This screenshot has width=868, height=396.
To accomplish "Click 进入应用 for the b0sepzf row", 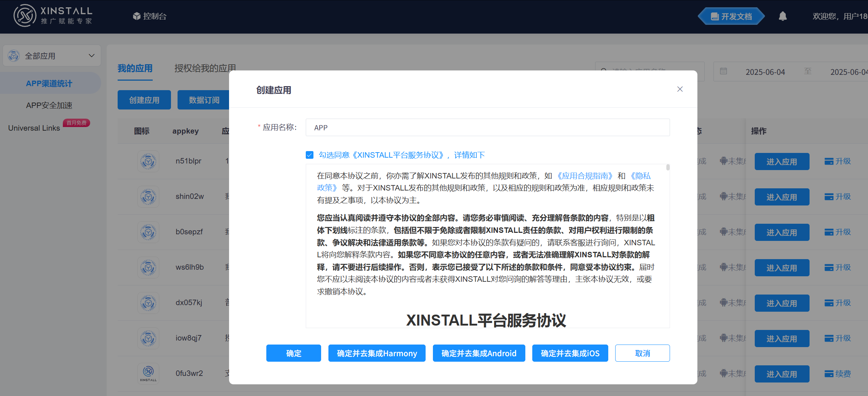I will pyautogui.click(x=782, y=232).
